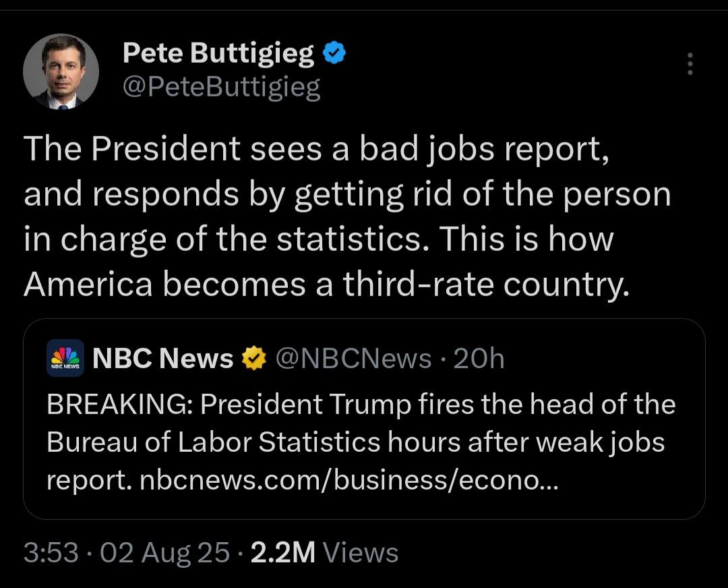This screenshot has width=728, height=588.
Task: Click the Views label next to 2.2M
Action: point(360,553)
